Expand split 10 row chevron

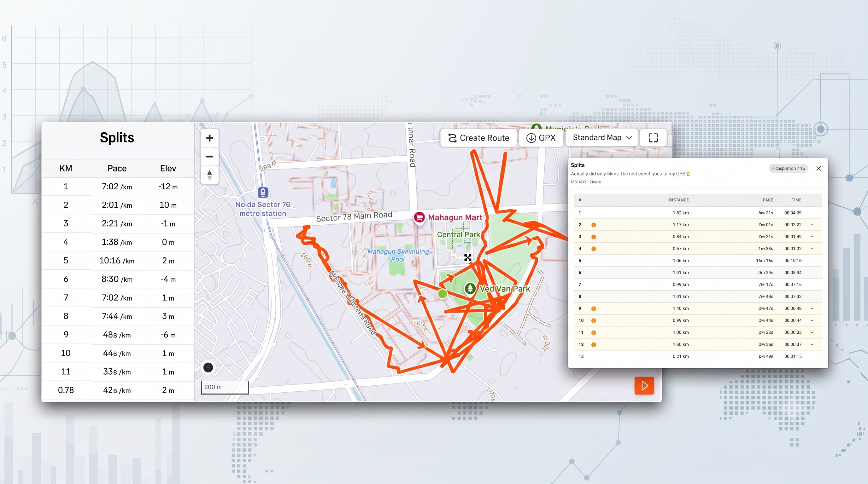tap(812, 320)
